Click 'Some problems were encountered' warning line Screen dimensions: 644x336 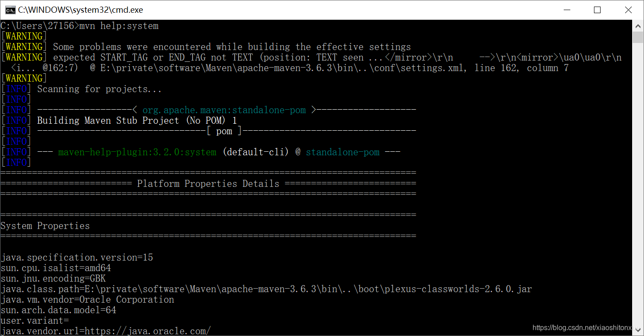coord(232,47)
